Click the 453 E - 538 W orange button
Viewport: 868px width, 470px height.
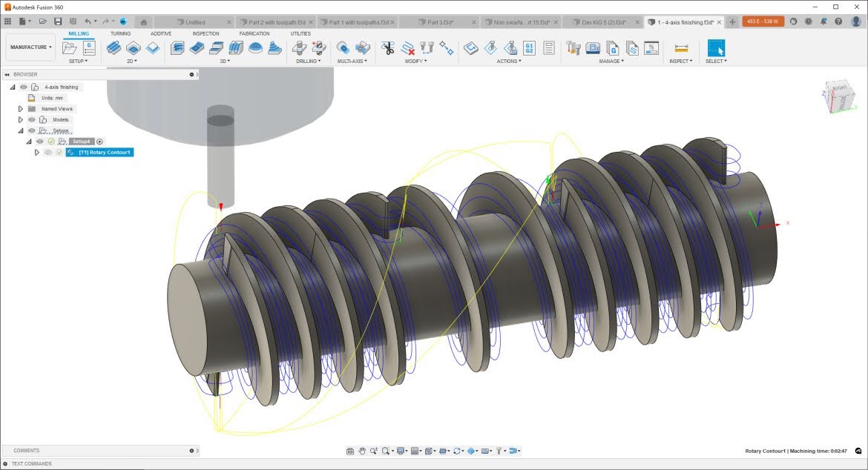point(763,21)
